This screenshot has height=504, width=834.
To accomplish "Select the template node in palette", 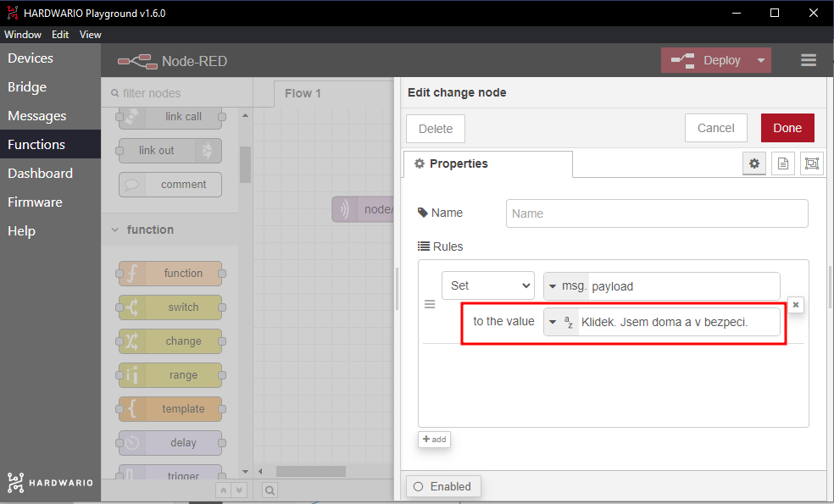I will (170, 409).
